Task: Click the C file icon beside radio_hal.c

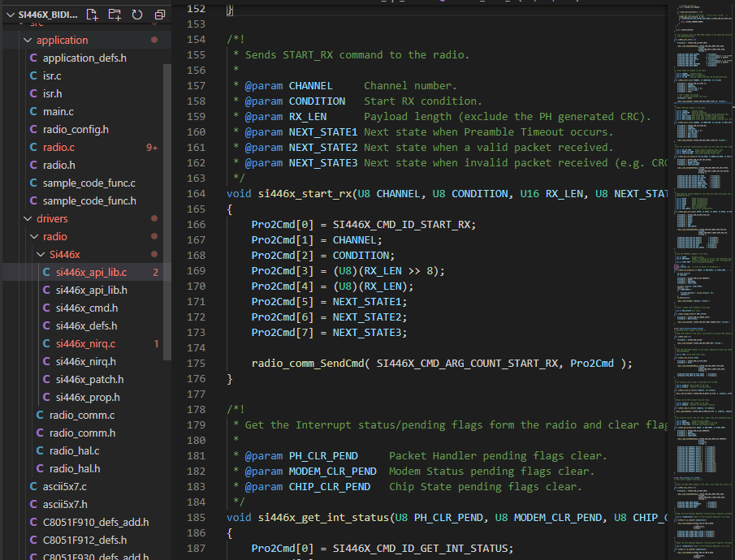Action: [40, 450]
